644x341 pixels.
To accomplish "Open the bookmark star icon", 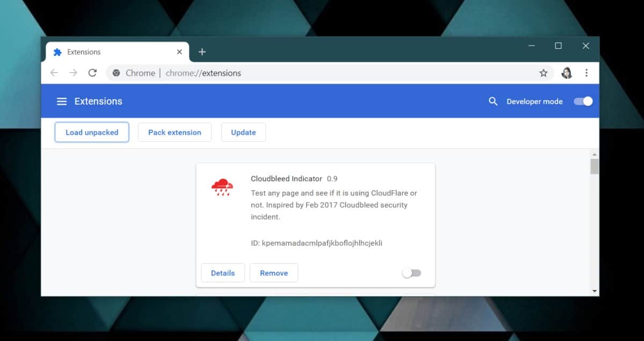I will [x=544, y=72].
